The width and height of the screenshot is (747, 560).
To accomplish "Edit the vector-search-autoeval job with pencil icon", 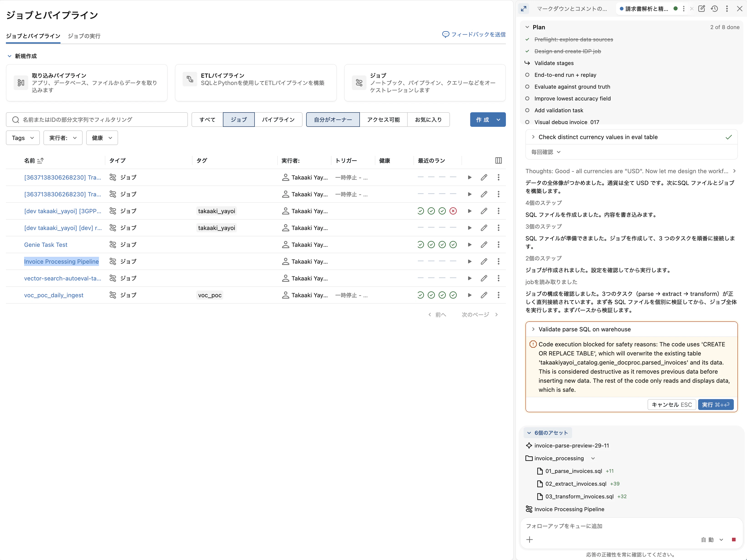I will click(x=484, y=278).
